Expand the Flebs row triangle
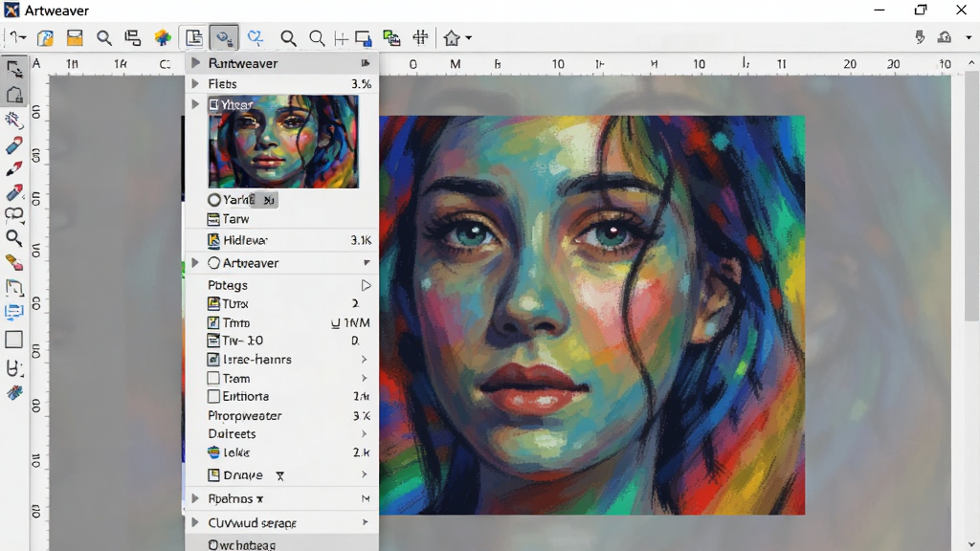This screenshot has height=551, width=980. (195, 84)
